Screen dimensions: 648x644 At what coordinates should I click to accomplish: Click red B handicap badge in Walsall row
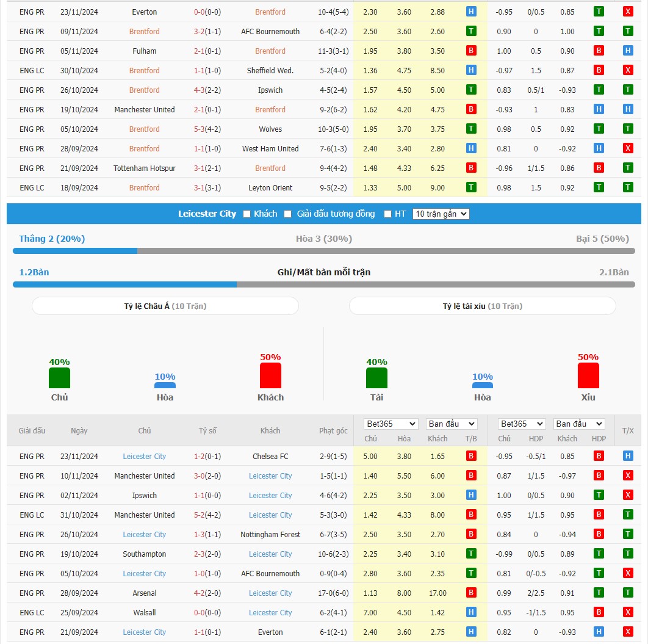click(x=599, y=612)
